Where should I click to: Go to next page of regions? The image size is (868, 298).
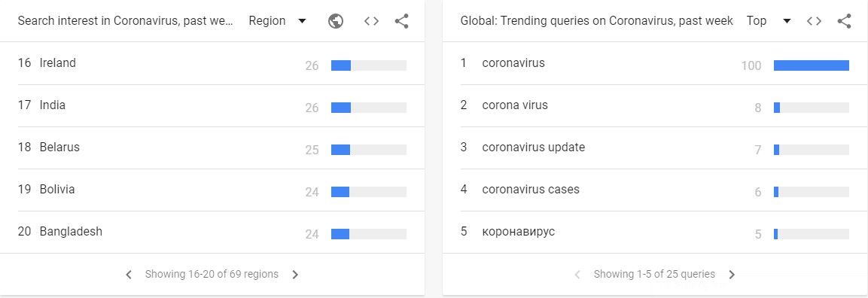pos(295,275)
